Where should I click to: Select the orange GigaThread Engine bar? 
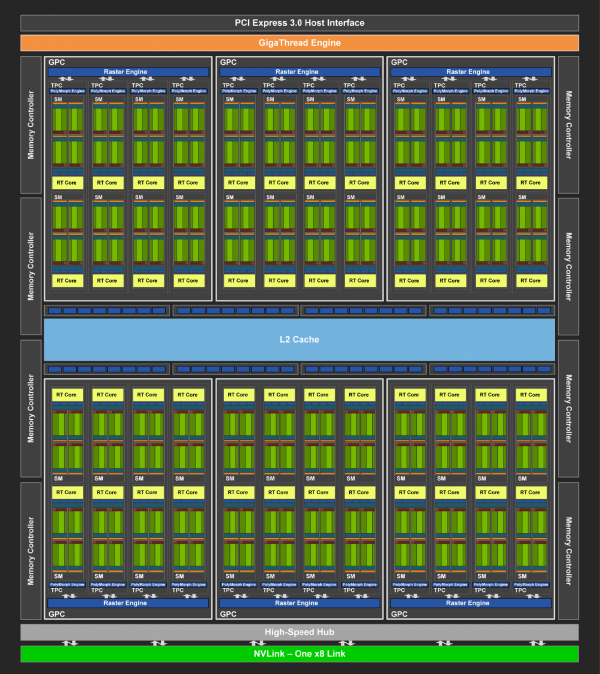coord(300,43)
